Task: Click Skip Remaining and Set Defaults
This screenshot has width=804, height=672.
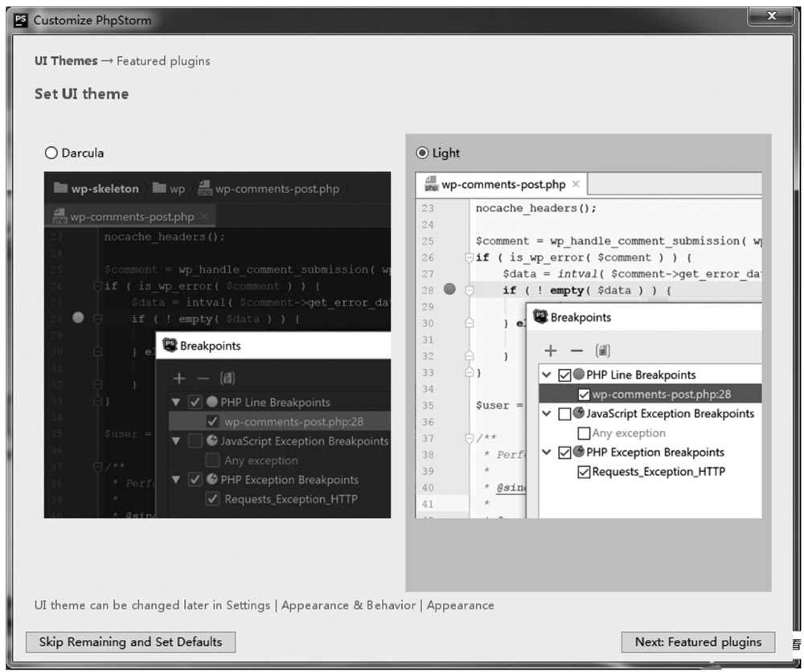Action: [131, 641]
